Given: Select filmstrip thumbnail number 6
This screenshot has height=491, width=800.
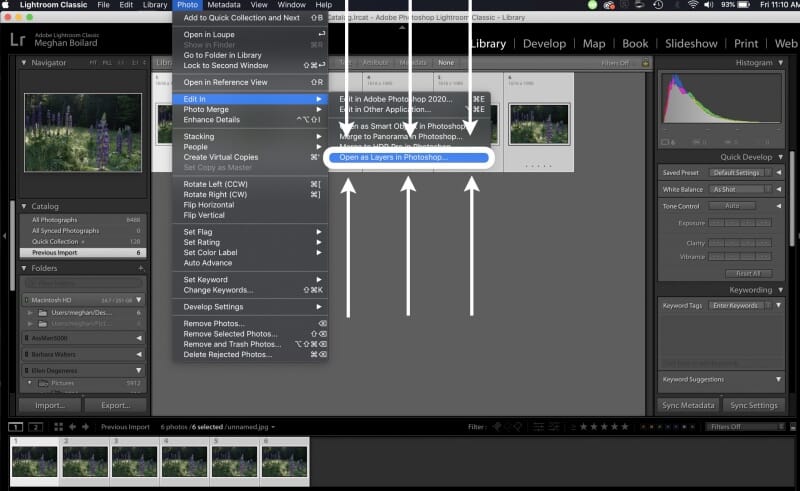Looking at the screenshot, I should (285, 461).
